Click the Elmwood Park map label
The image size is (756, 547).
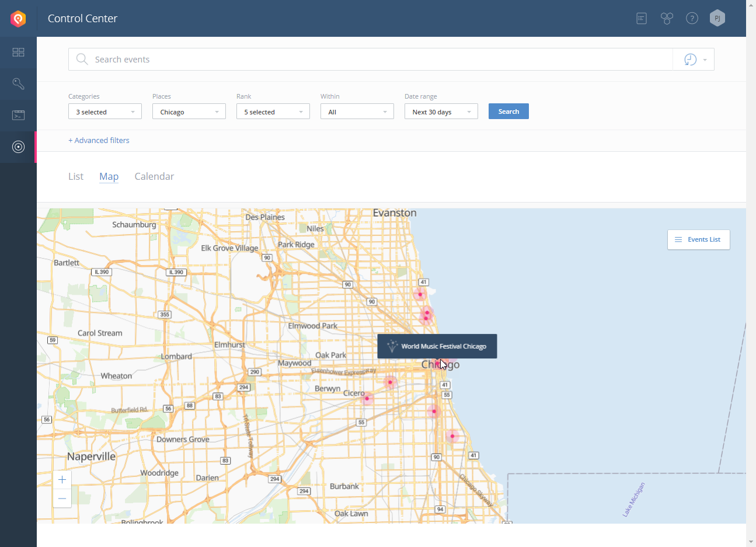click(x=313, y=326)
